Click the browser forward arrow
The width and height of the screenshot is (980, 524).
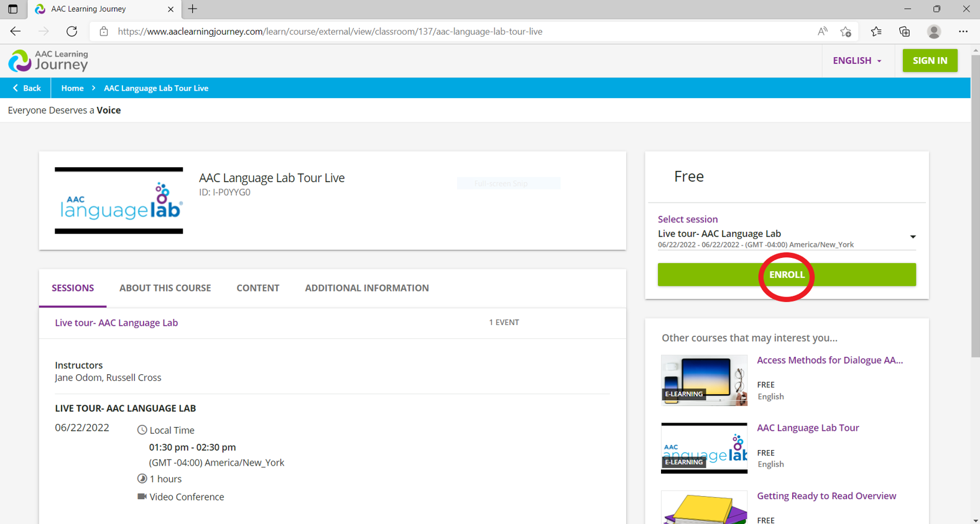click(44, 31)
